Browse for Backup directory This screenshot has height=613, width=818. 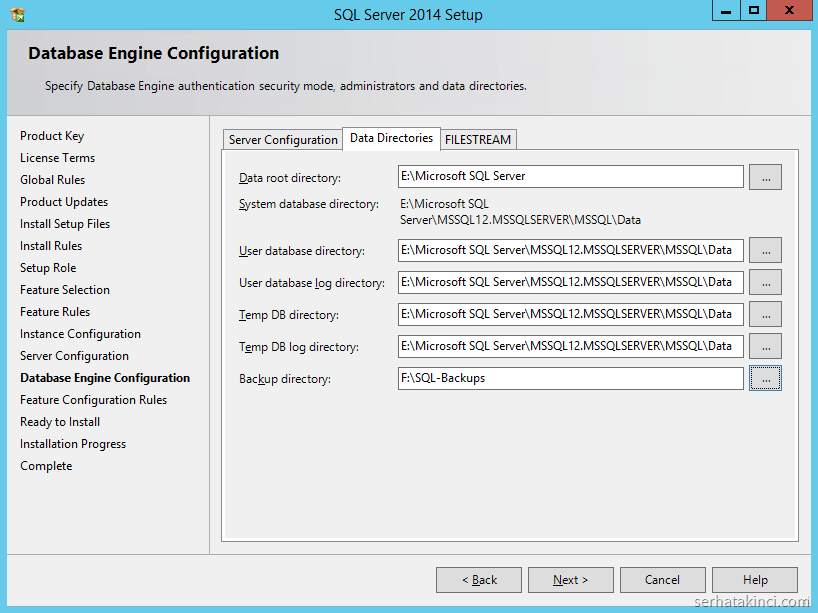pos(765,378)
